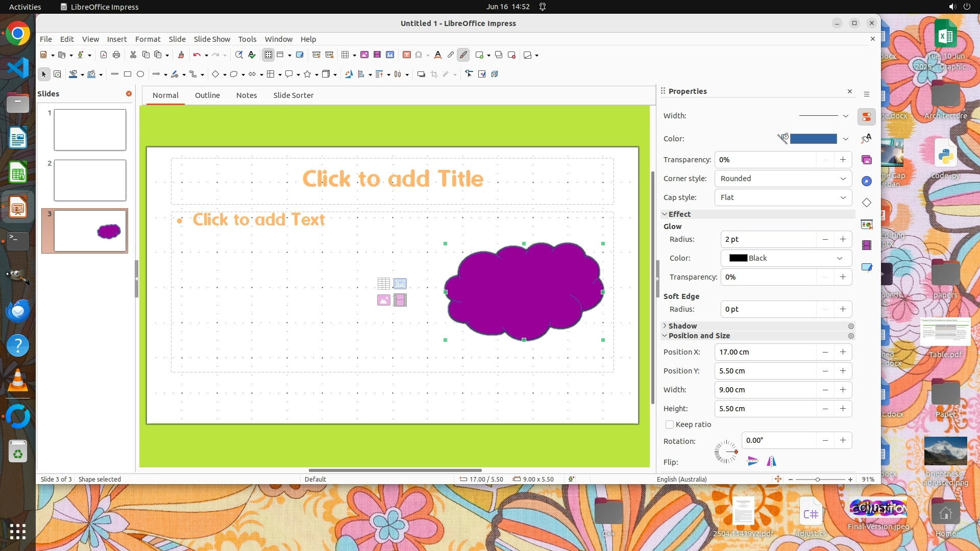This screenshot has height=551, width=980.
Task: Open the Glow Color dropdown
Action: (x=786, y=258)
